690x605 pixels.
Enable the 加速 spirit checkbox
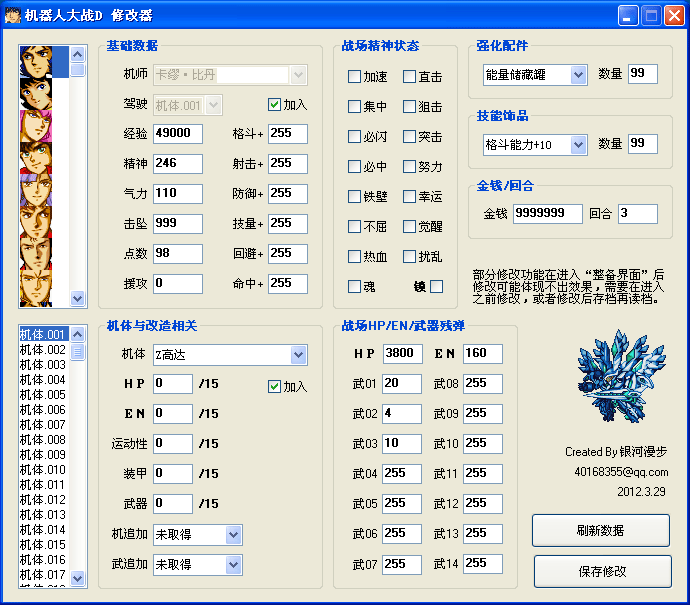(x=355, y=77)
